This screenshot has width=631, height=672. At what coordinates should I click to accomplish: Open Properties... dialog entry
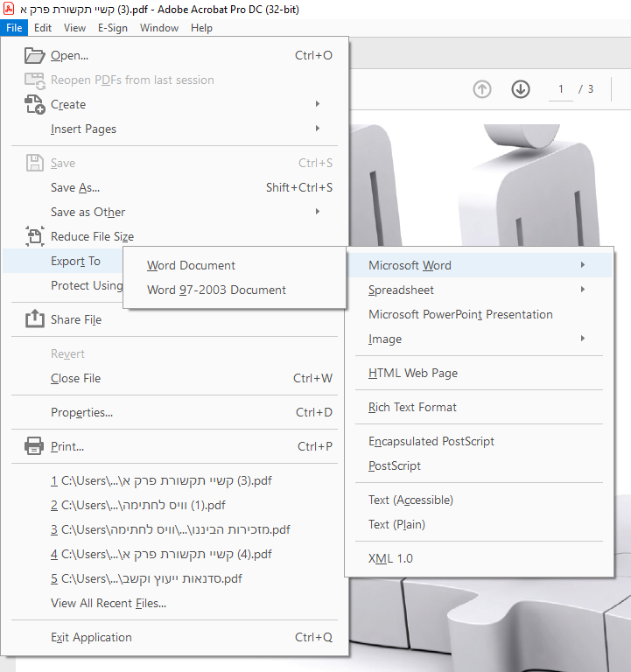pos(175,412)
